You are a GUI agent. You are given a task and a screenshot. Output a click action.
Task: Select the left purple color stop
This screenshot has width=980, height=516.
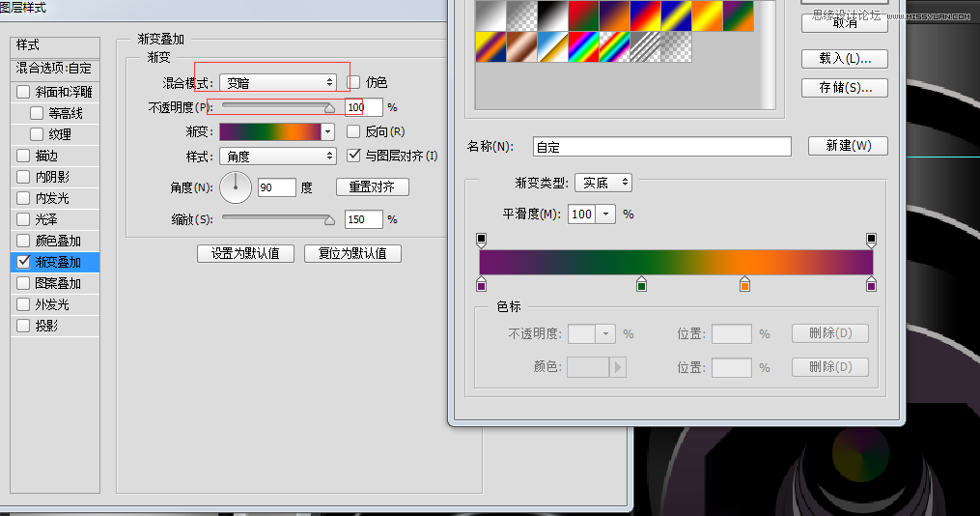[x=481, y=284]
